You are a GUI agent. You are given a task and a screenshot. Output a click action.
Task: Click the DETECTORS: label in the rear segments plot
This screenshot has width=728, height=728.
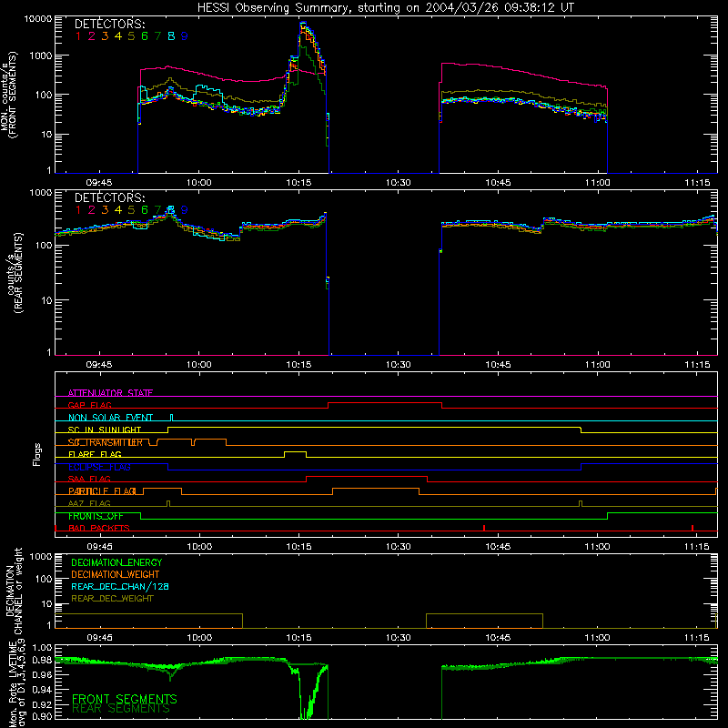click(x=109, y=197)
